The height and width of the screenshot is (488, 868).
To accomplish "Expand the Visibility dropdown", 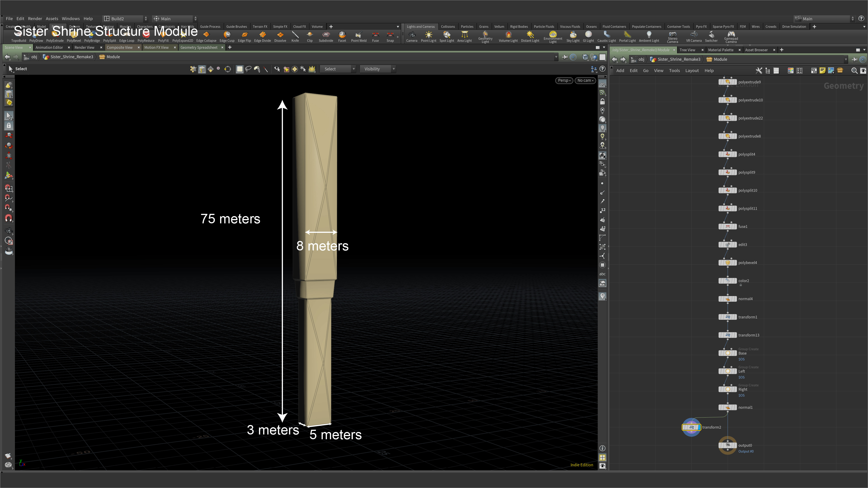I will click(x=377, y=69).
